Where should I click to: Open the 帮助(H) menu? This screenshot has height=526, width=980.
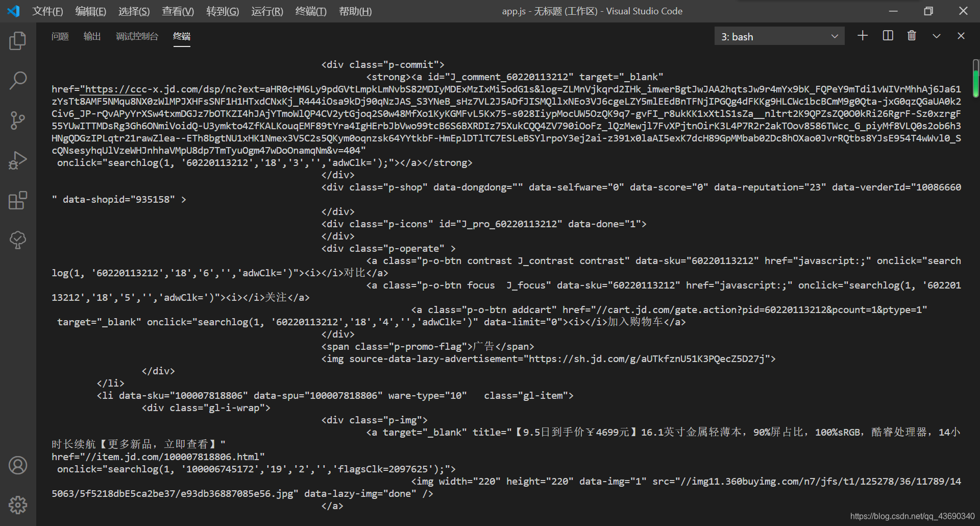click(355, 11)
